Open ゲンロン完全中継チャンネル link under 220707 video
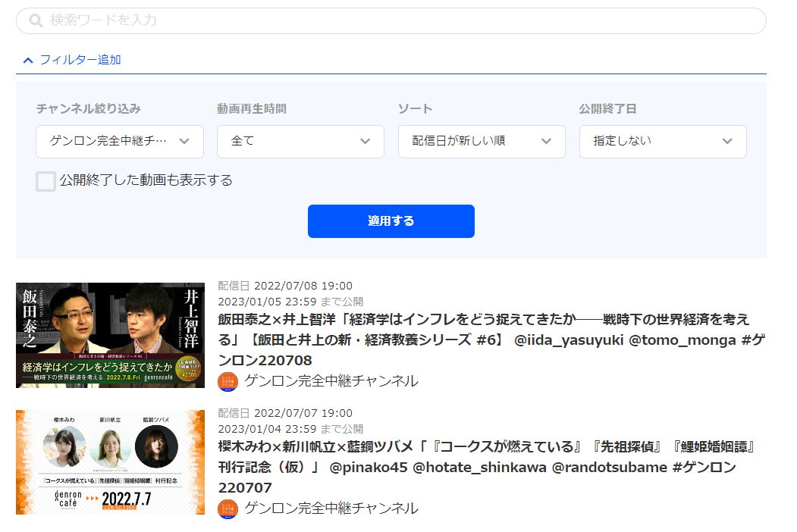The width and height of the screenshot is (797, 532). (331, 508)
